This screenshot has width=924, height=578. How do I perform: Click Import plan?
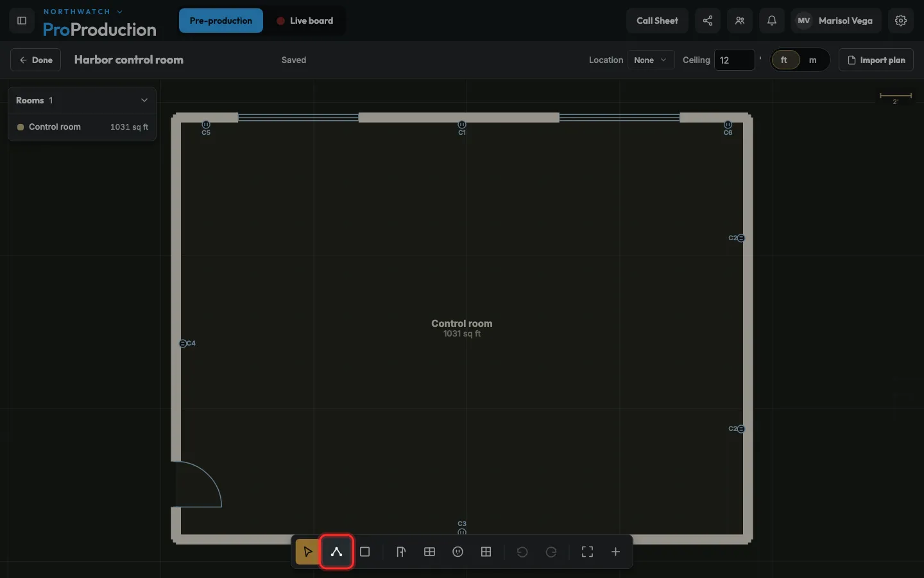[x=876, y=60]
